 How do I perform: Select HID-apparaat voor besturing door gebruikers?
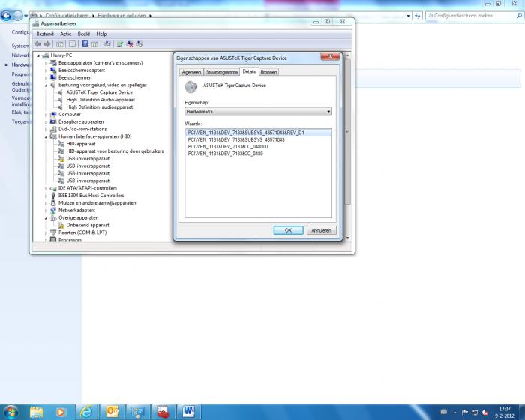tap(115, 151)
